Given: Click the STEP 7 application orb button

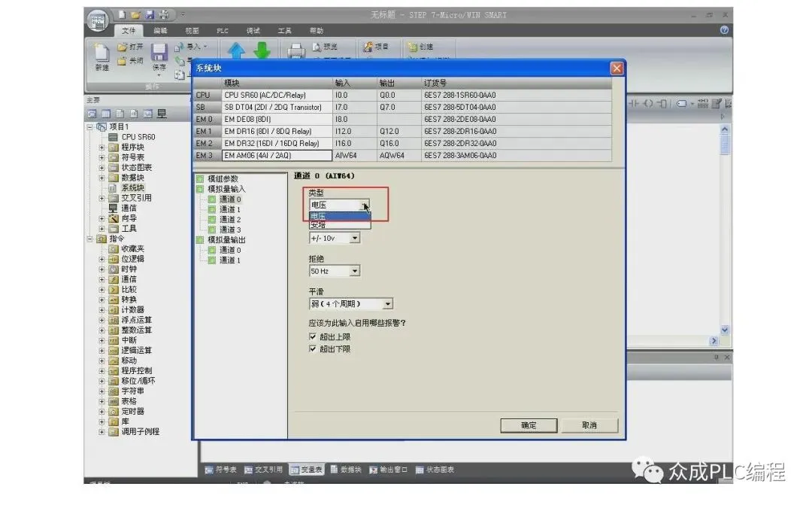Looking at the screenshot, I should click(x=97, y=21).
